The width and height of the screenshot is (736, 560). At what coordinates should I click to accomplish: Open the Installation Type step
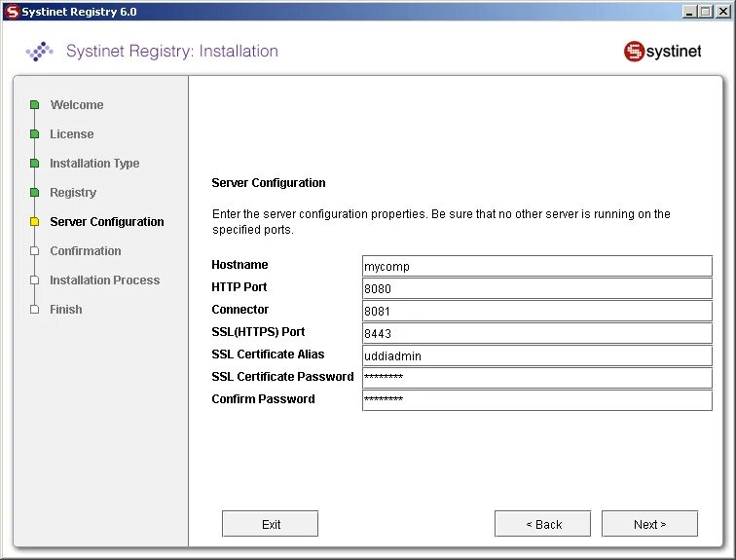(94, 163)
